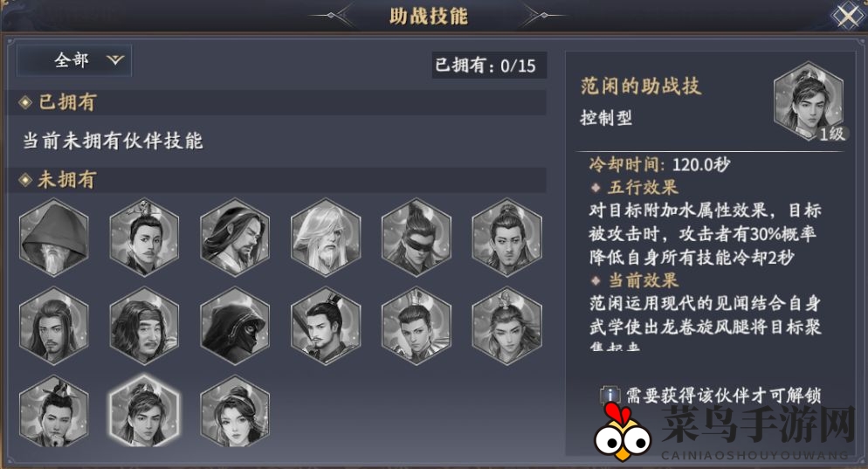Click the 范闲 level 1 portrait in the detail panel
The height and width of the screenshot is (469, 868).
coord(809,101)
